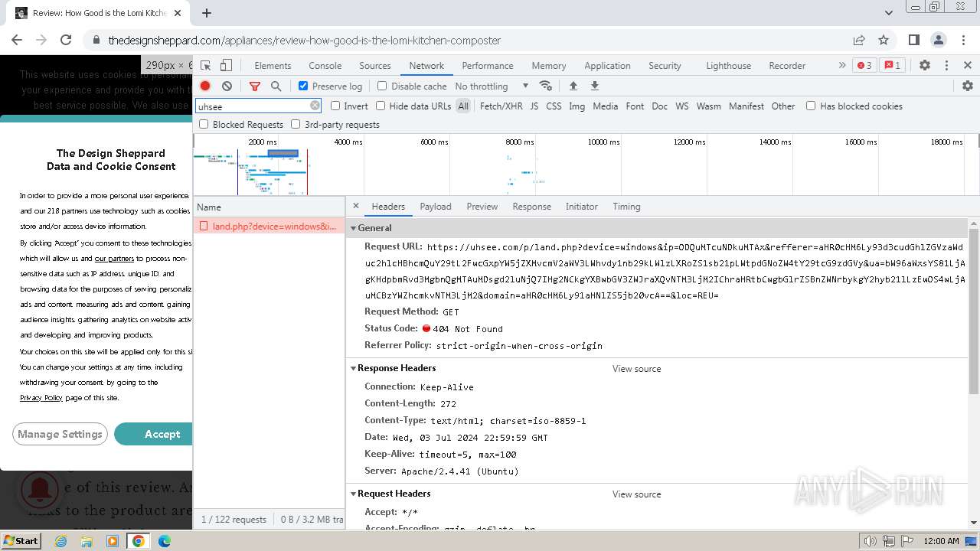Open tab search dropdown in Chrome titlebar
The image size is (980, 551).
[x=889, y=13]
